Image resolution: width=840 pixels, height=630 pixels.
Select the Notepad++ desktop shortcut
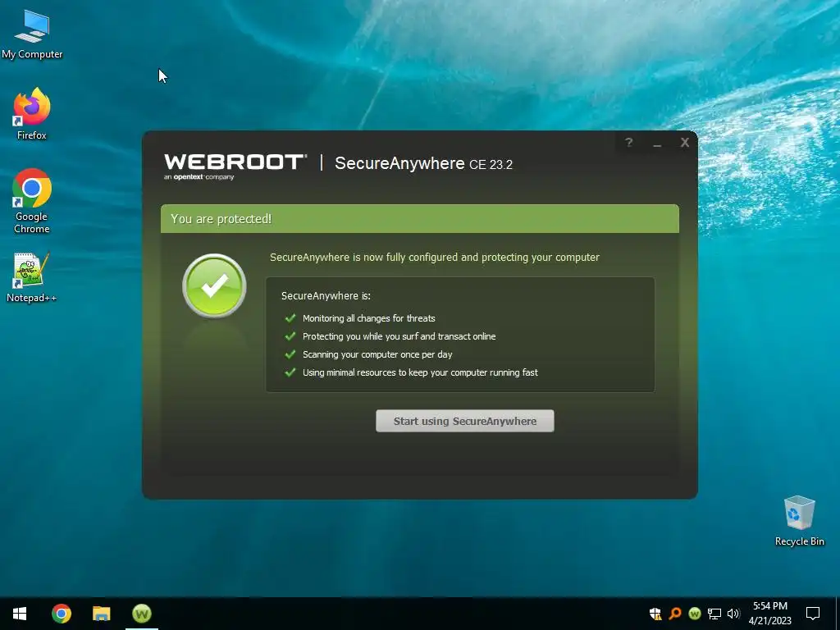click(32, 277)
